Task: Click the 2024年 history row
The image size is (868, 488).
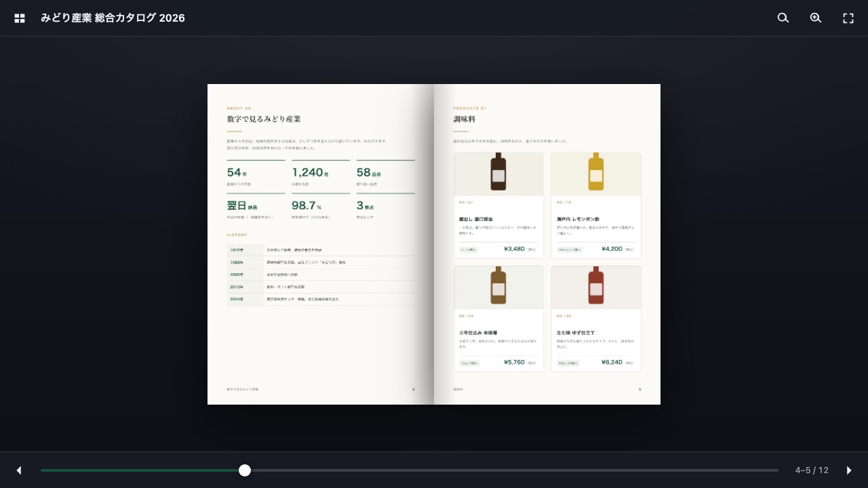Action: [321, 299]
